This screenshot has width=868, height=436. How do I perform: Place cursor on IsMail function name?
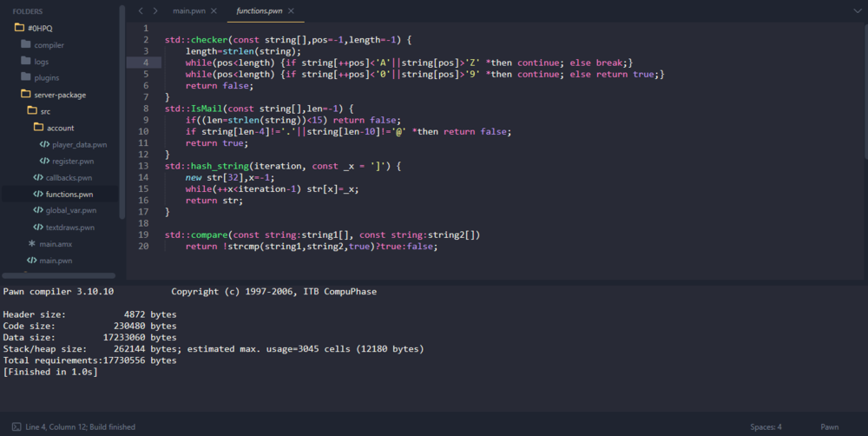[x=207, y=109]
